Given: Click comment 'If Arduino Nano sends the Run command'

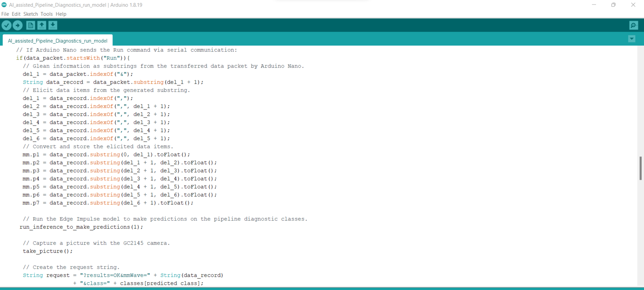Looking at the screenshot, I should coord(126,50).
